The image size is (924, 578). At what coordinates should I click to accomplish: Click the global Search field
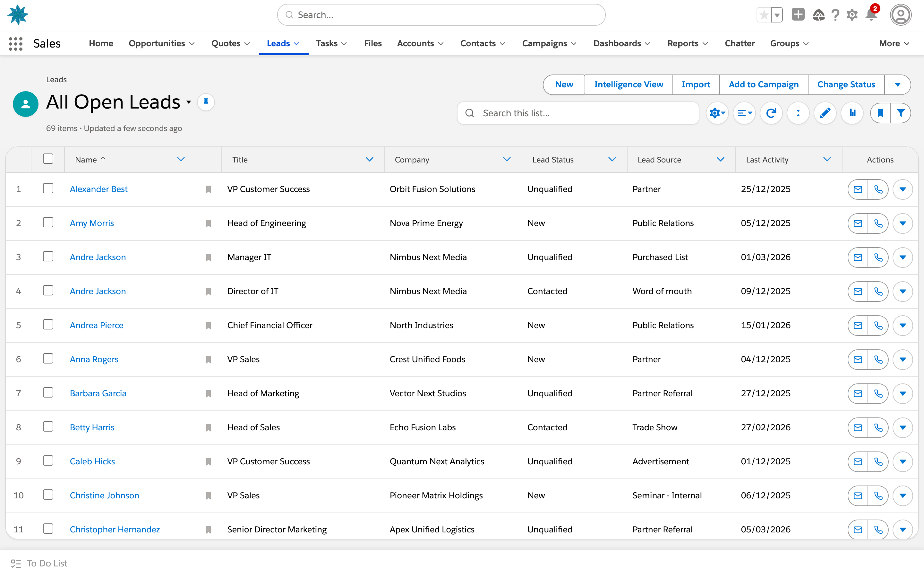[x=441, y=15]
